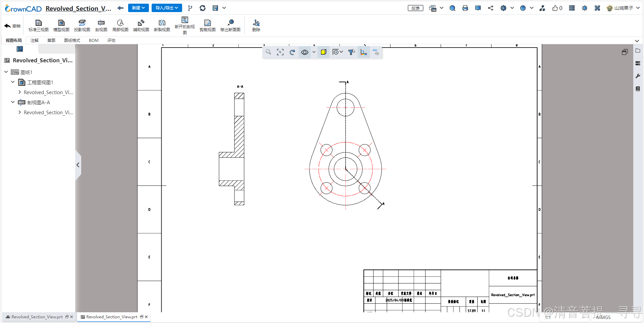Screen dimensions: 644x323
Task: Click the window layout icon in header
Action: pyautogui.click(x=433, y=8)
